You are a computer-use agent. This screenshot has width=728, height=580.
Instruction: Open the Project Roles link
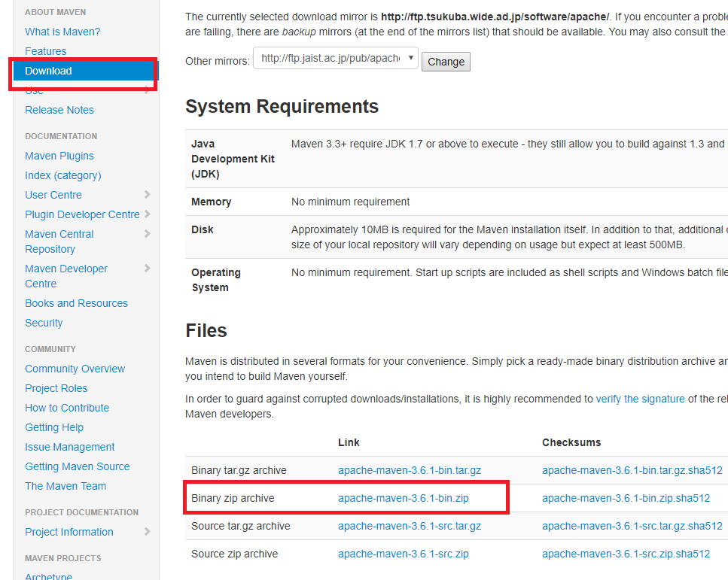tap(56, 388)
